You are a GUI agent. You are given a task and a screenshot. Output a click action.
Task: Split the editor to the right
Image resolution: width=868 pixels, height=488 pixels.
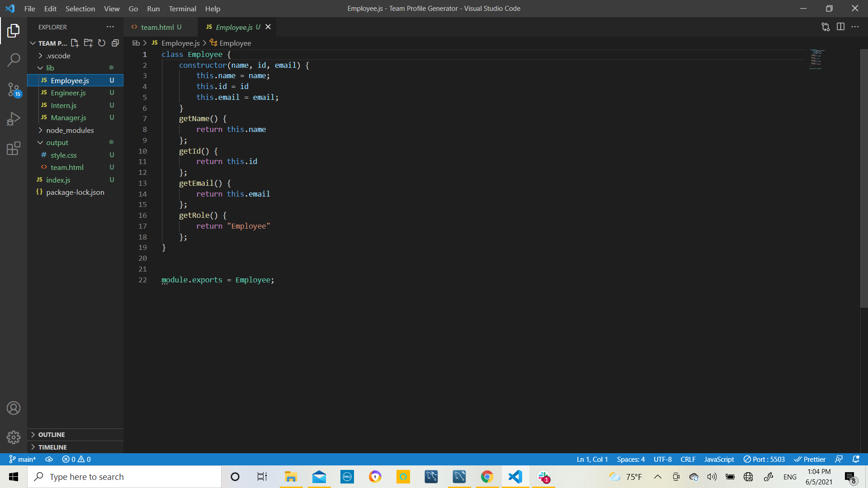click(841, 27)
